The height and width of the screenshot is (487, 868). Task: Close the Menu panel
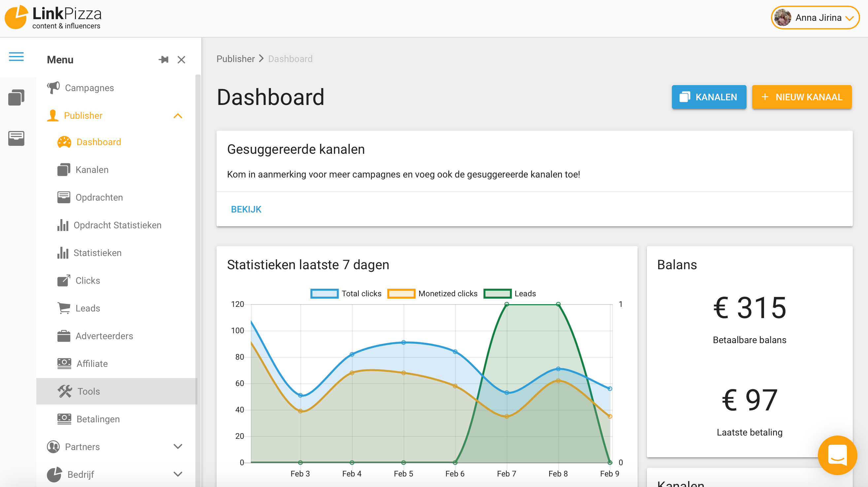(181, 60)
